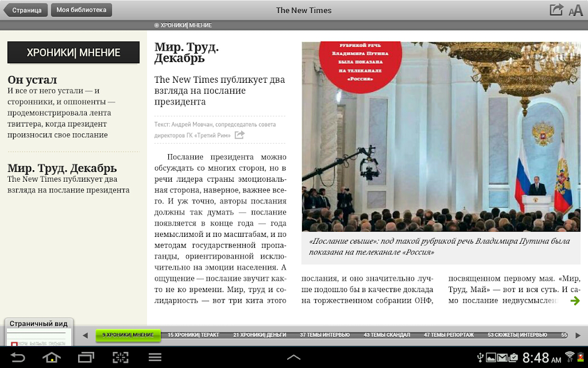Tap the USB status icon
This screenshot has width=588, height=368.
click(x=480, y=358)
